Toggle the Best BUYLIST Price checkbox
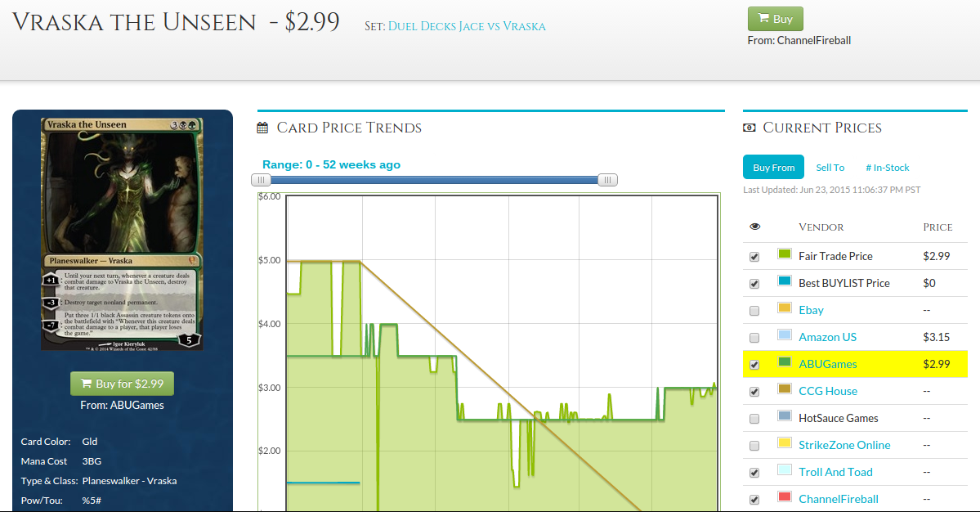The image size is (980, 512). point(754,283)
